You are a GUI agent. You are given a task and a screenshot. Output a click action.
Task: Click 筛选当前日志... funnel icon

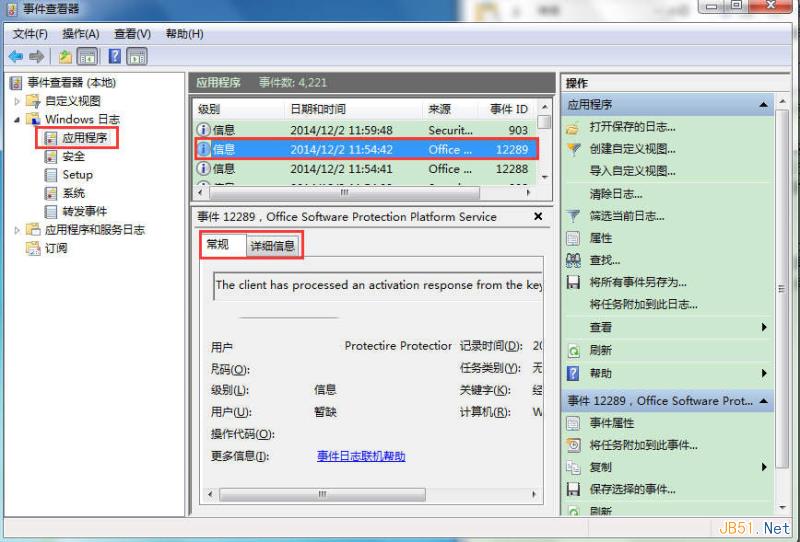coord(573,216)
